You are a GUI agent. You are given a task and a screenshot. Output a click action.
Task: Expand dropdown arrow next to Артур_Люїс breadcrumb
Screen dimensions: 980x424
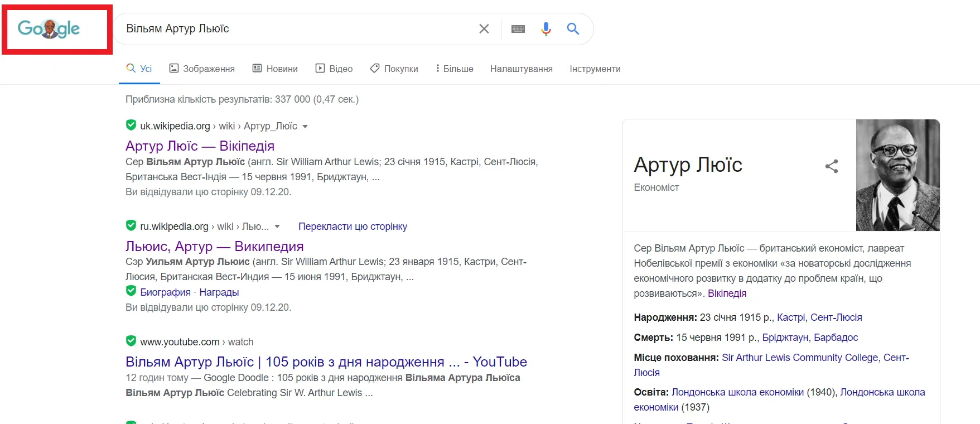pos(305,127)
